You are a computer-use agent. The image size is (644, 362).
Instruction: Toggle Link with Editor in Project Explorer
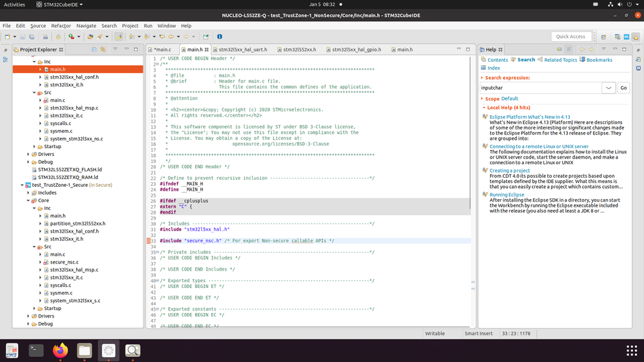click(x=103, y=49)
